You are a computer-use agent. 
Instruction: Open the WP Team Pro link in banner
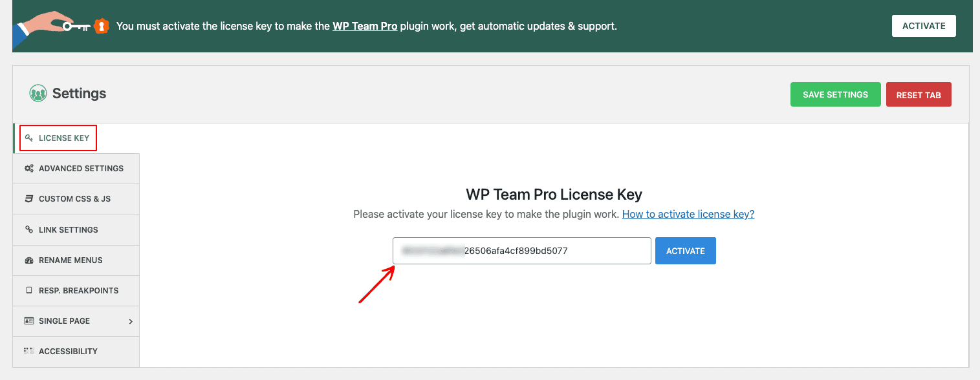coord(365,26)
